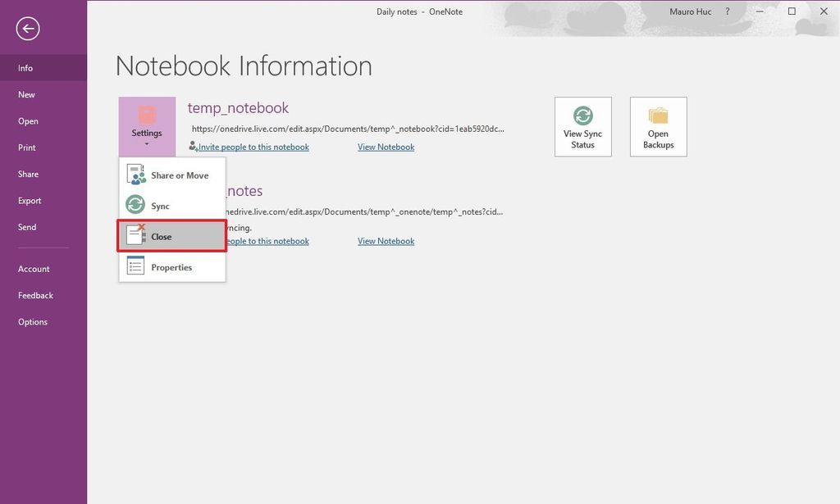Click Invite people to this notebook
This screenshot has width=840, height=504.
[x=249, y=147]
